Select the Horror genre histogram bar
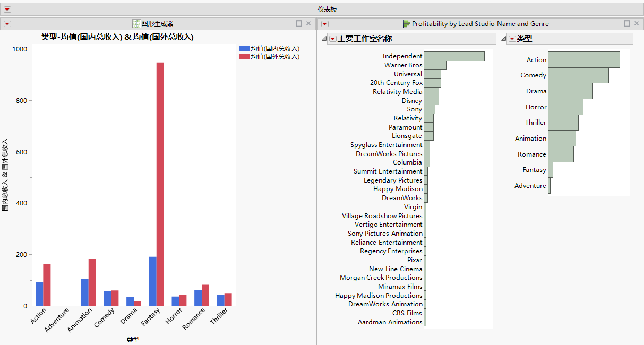This screenshot has height=345, width=644. [x=566, y=107]
